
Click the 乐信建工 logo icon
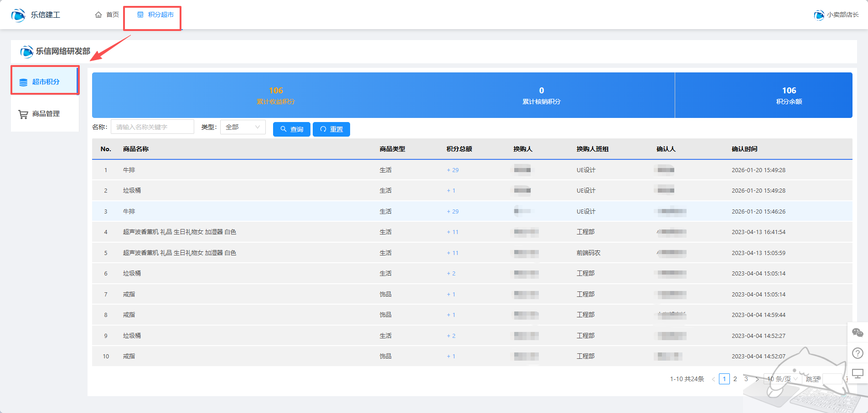(18, 15)
